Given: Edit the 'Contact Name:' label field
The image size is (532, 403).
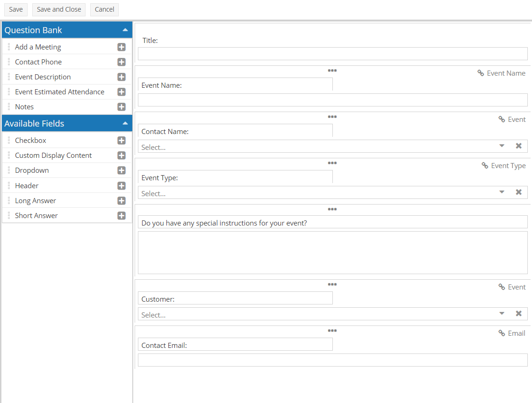Looking at the screenshot, I should coord(235,130).
